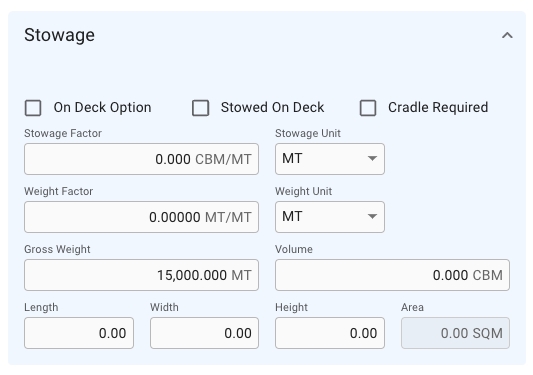Focus the Stowage Factor field
Screen dimensions: 533x375
(141, 159)
